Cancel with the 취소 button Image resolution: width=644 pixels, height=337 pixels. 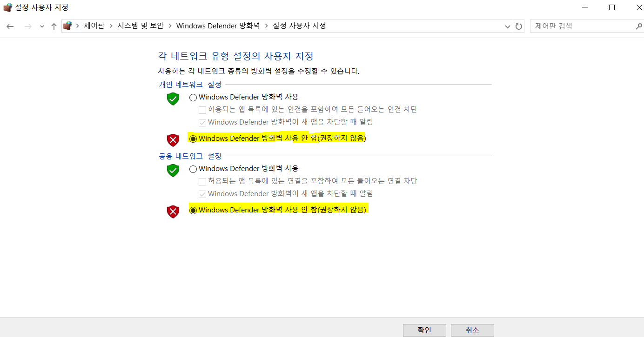pos(472,330)
